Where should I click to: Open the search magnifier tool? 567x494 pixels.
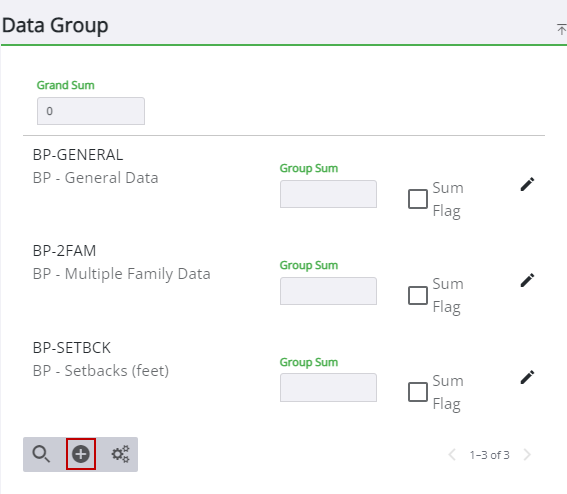click(x=41, y=454)
